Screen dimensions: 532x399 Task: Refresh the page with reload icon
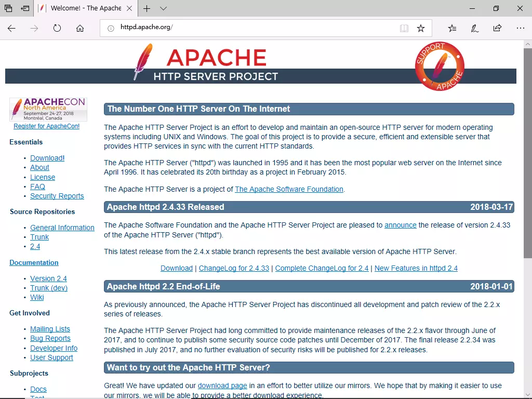pyautogui.click(x=57, y=28)
